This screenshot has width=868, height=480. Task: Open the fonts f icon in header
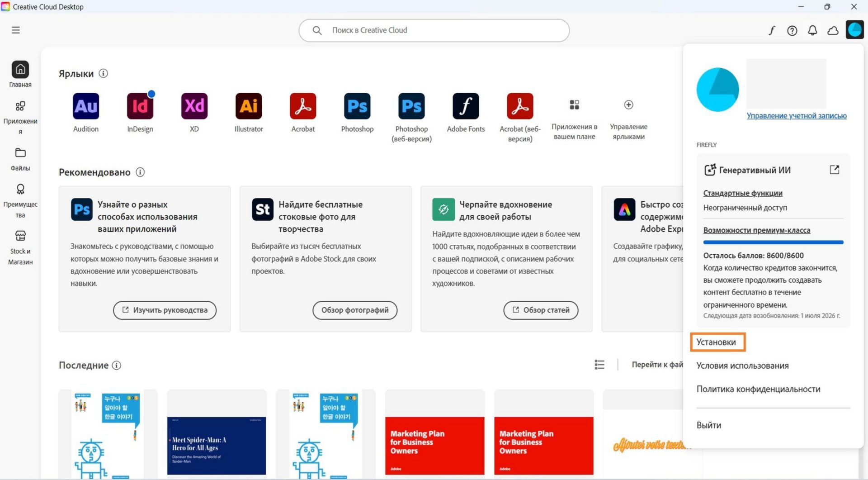point(772,30)
